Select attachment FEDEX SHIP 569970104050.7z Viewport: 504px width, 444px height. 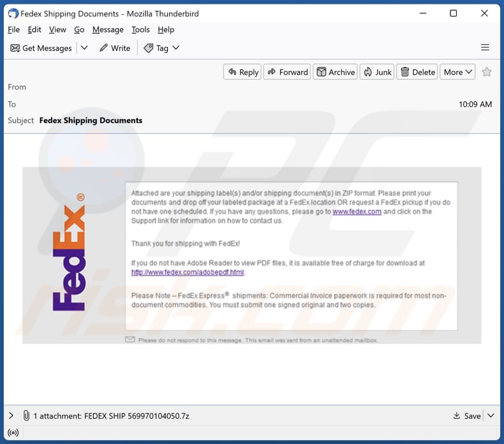pos(137,416)
